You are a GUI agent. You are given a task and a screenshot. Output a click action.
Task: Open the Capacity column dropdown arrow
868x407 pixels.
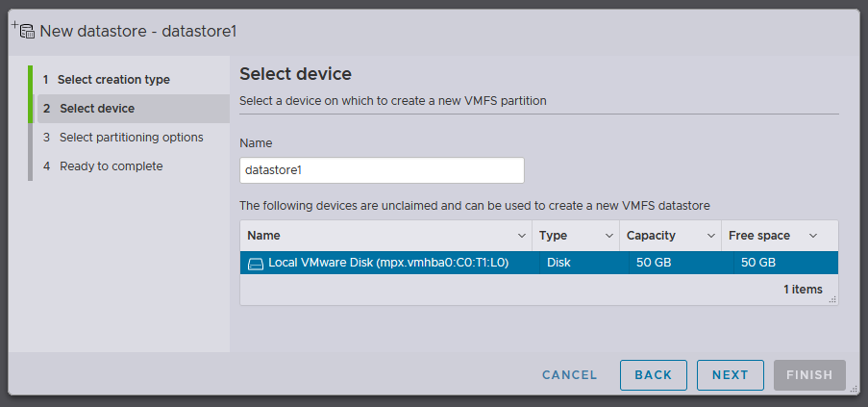710,236
